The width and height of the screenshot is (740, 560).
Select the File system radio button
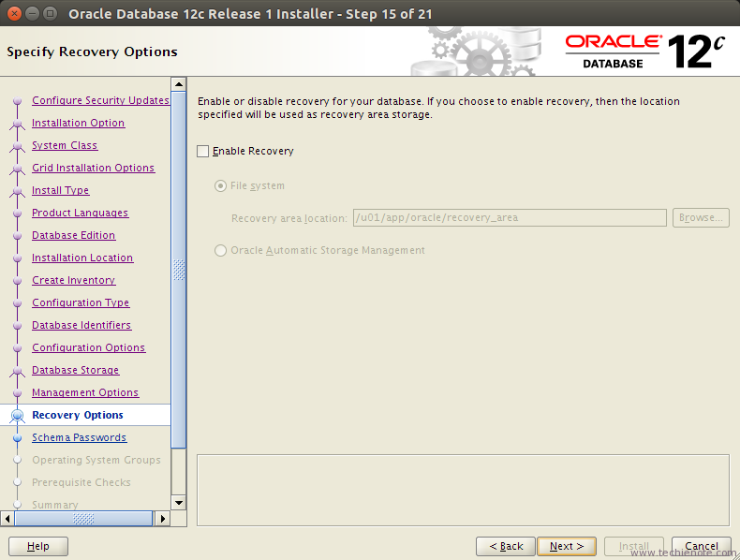(x=220, y=185)
